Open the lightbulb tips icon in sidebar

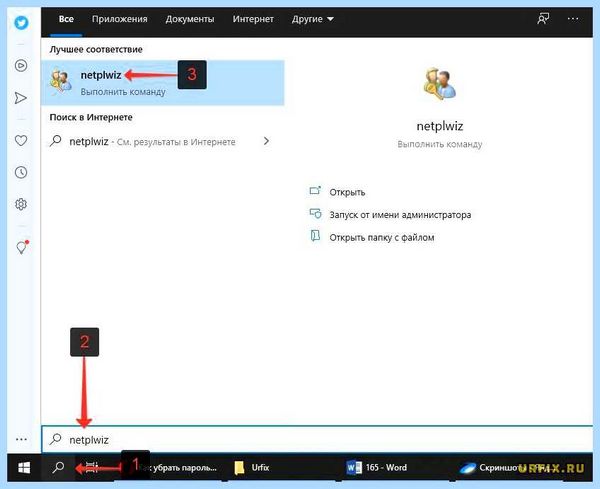(x=22, y=247)
